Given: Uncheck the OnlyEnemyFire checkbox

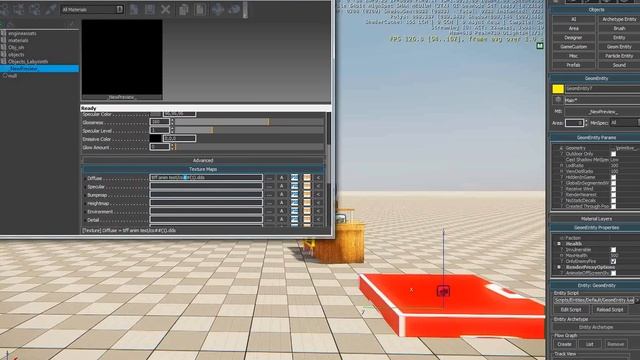Looking at the screenshot, I should [613, 261].
